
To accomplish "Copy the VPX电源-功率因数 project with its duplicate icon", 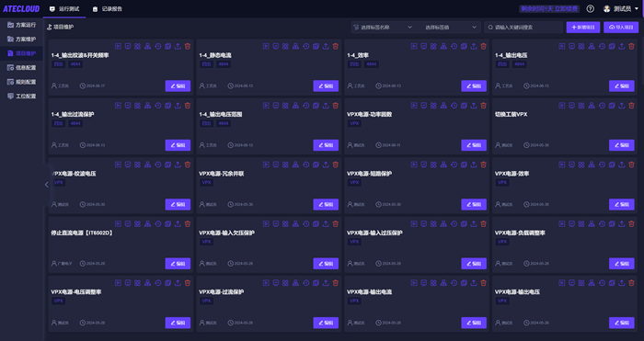I will (464, 106).
